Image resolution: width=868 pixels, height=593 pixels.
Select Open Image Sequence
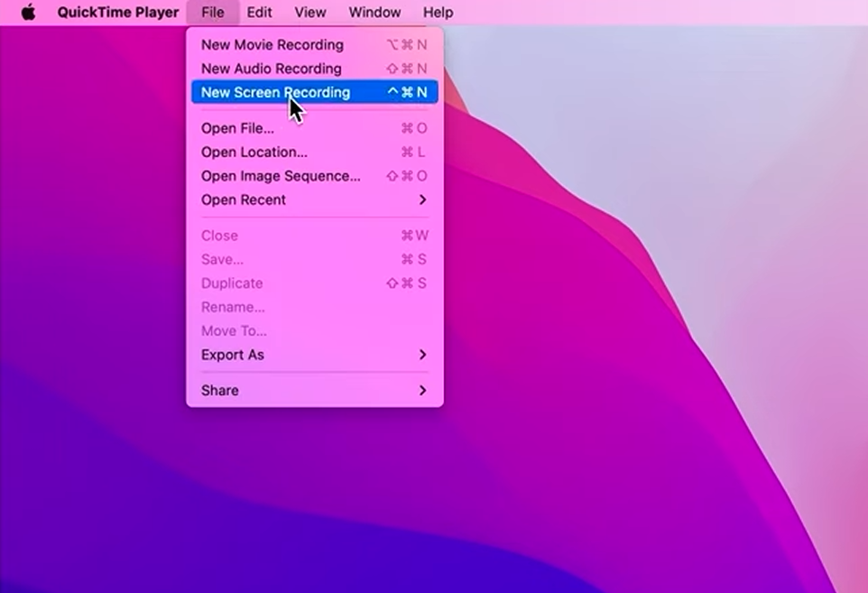point(281,176)
